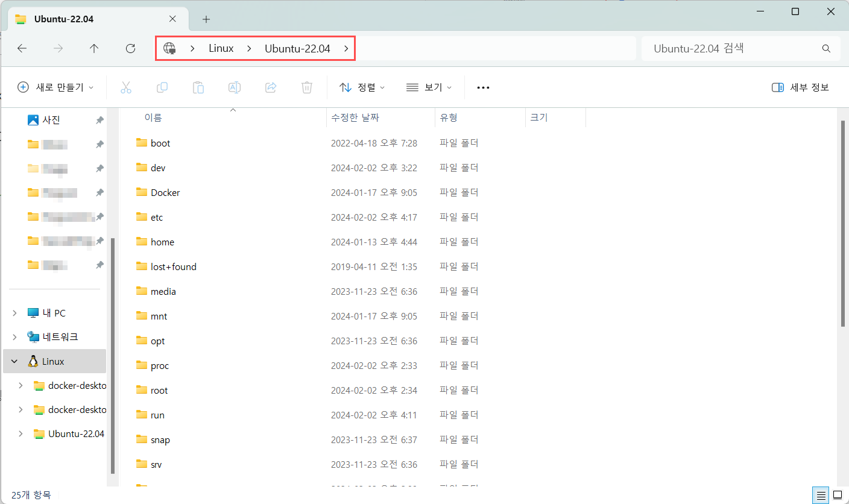Click chevron after Linux in address bar
Image resolution: width=849 pixels, height=504 pixels.
[x=249, y=49]
